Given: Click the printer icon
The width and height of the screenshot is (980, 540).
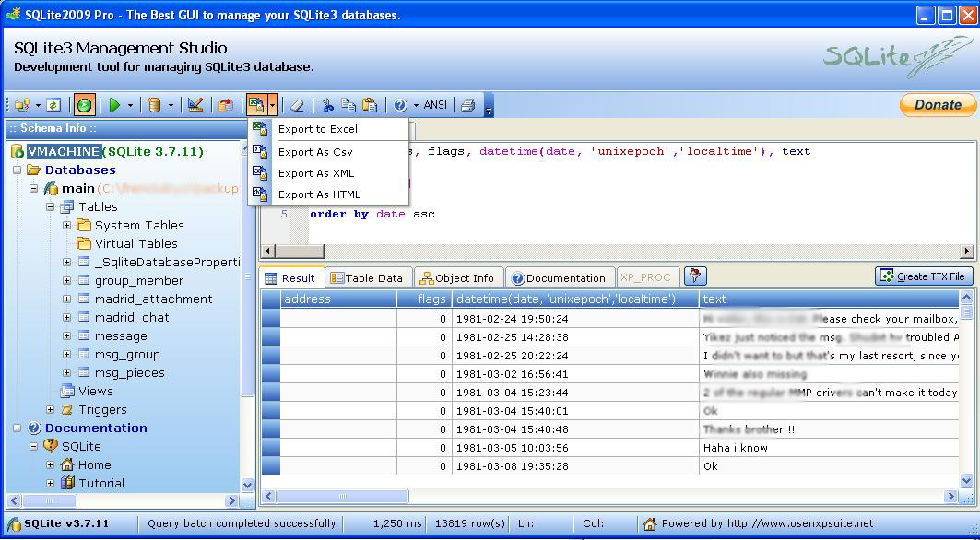Looking at the screenshot, I should [468, 105].
